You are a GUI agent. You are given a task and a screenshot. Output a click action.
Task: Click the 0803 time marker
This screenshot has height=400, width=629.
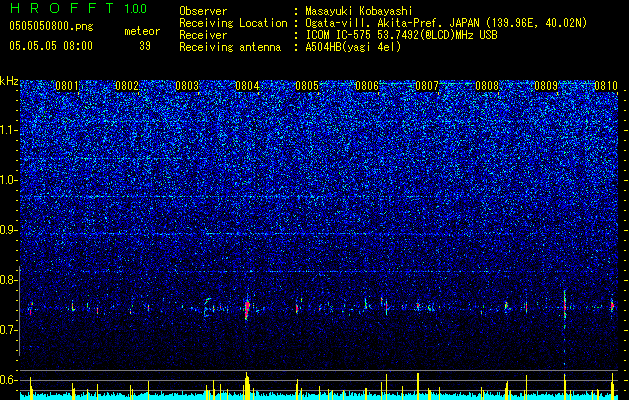(187, 86)
